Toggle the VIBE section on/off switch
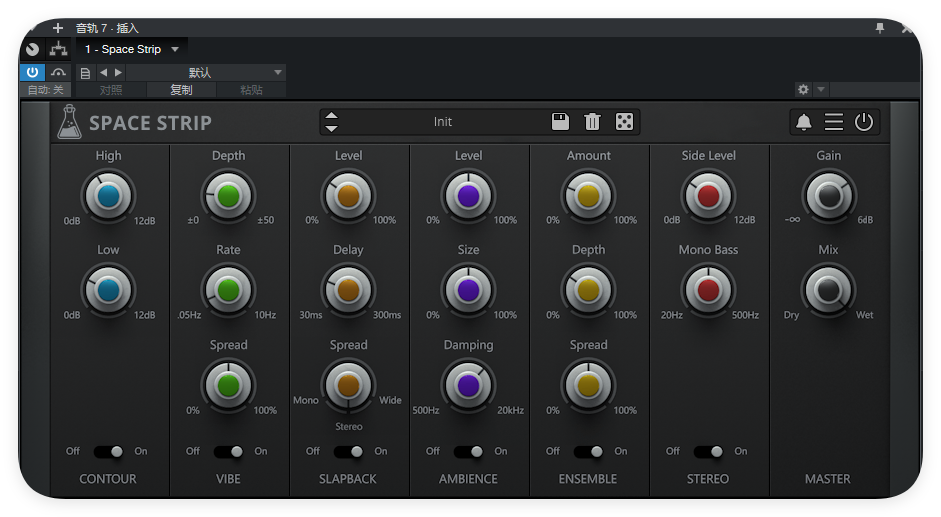This screenshot has height=517, width=941. (228, 452)
